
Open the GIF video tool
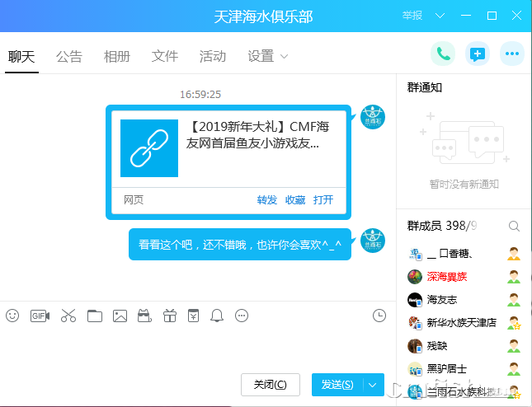(40, 316)
